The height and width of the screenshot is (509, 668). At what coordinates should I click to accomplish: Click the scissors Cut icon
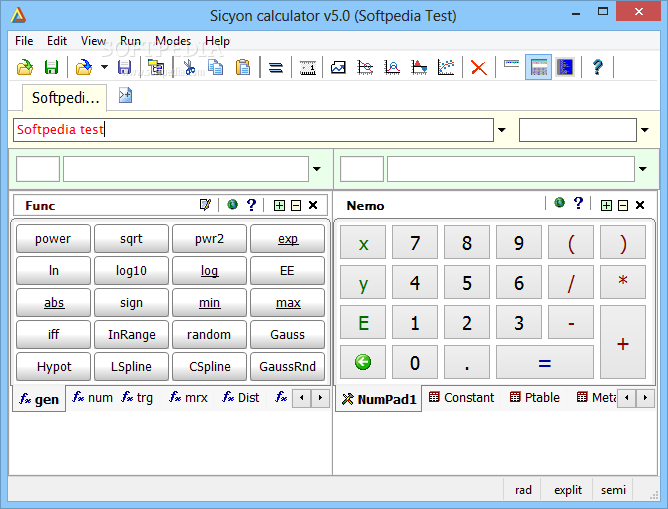point(189,67)
